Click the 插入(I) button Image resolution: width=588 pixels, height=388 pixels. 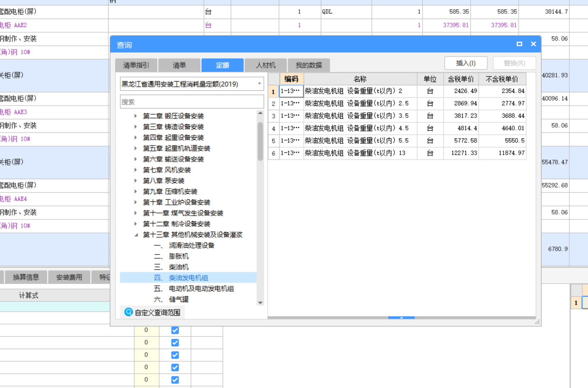(466, 63)
